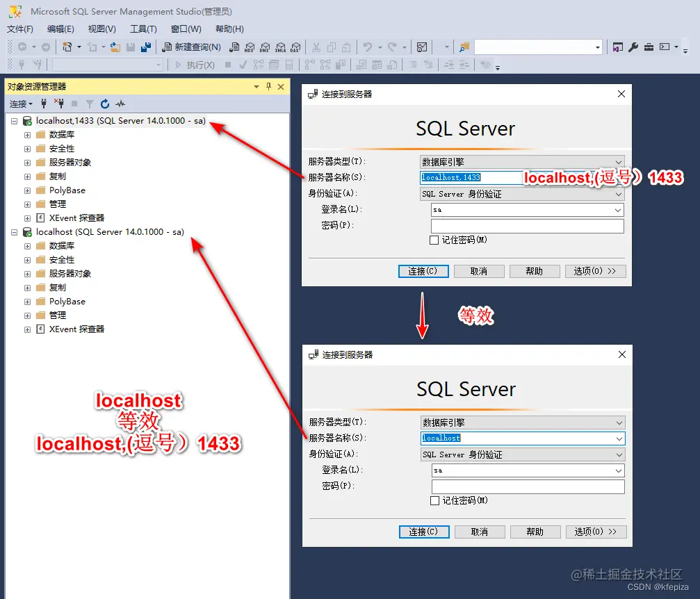Click the Undo icon in toolbar
This screenshot has width=700, height=599.
pyautogui.click(x=368, y=47)
